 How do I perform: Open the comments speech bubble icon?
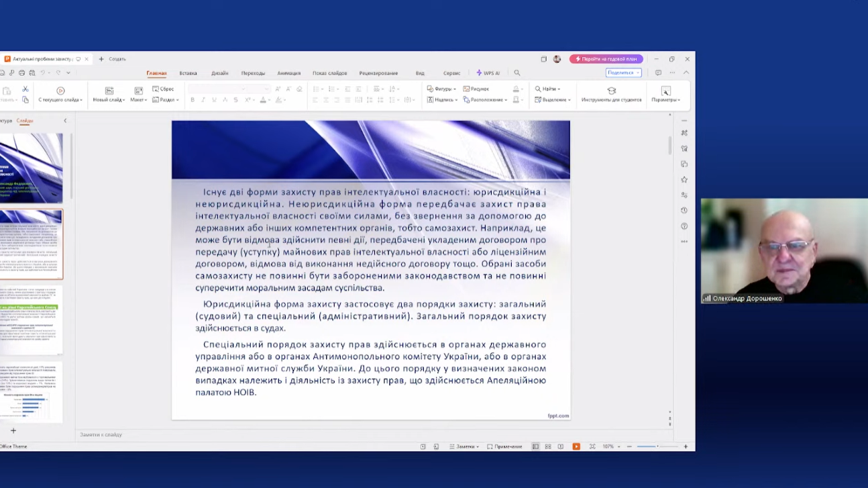[658, 72]
